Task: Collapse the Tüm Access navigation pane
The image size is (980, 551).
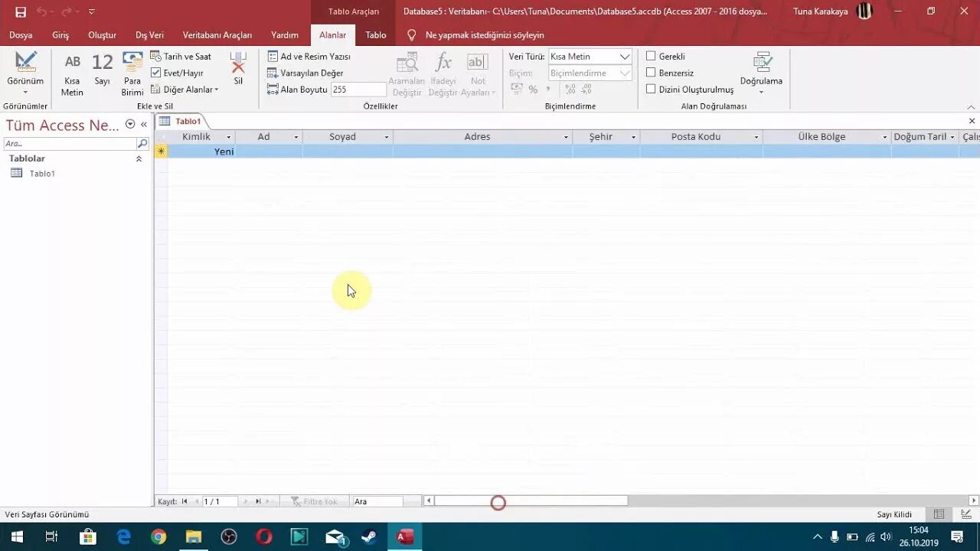Action: tap(143, 125)
